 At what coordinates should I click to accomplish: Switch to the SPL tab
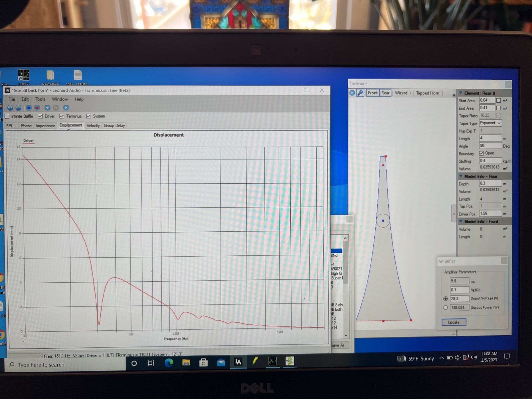pos(10,125)
